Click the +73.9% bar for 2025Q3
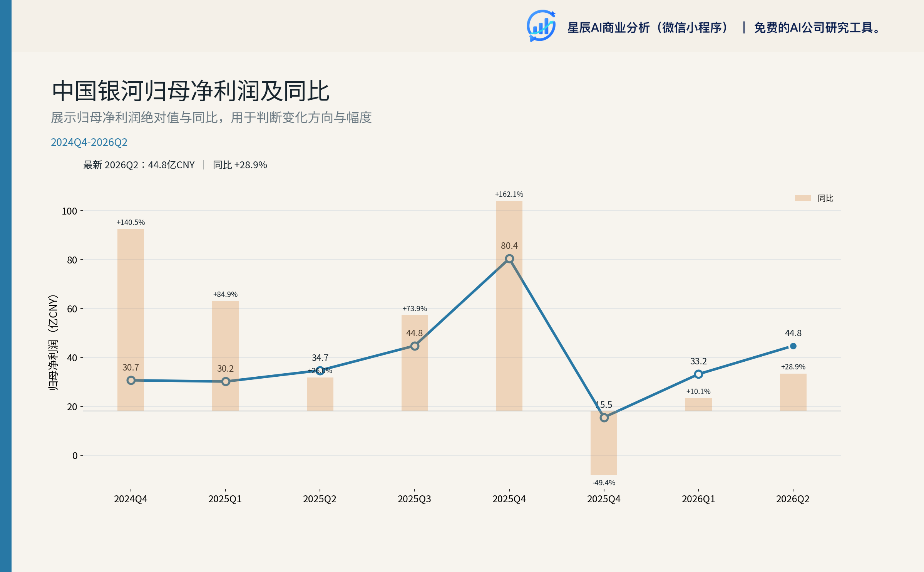 tap(415, 363)
